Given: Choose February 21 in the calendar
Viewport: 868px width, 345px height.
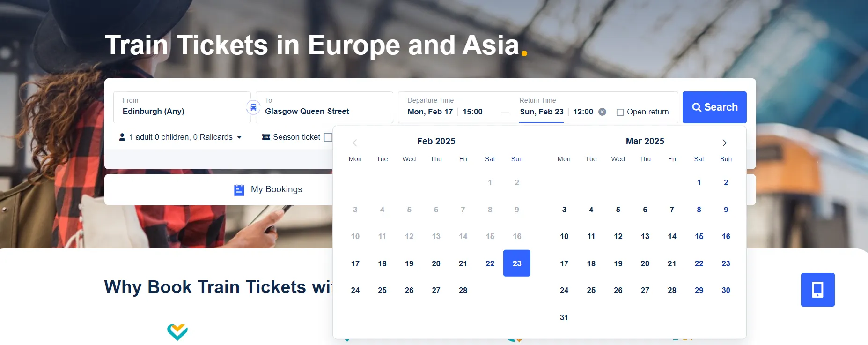Looking at the screenshot, I should [463, 263].
